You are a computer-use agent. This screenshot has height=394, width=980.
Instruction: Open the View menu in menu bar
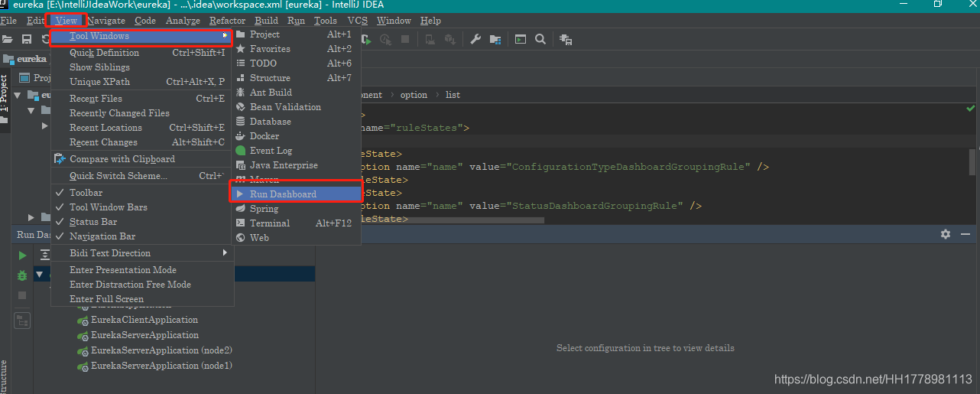point(67,21)
